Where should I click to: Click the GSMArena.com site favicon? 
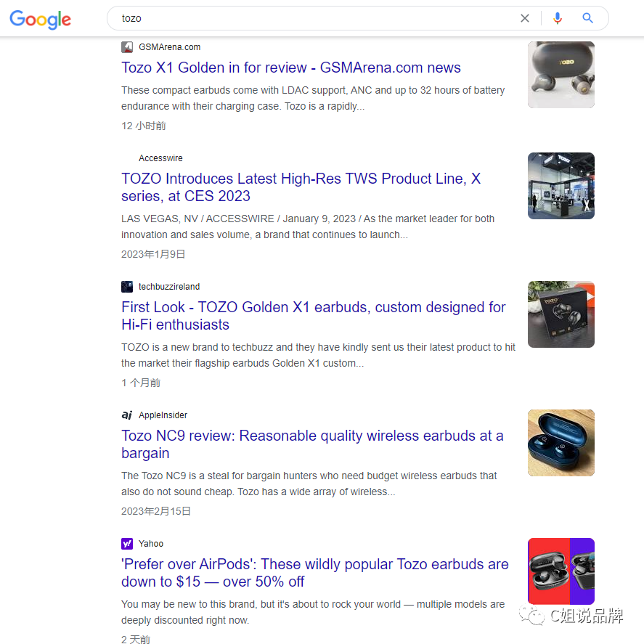pyautogui.click(x=127, y=46)
